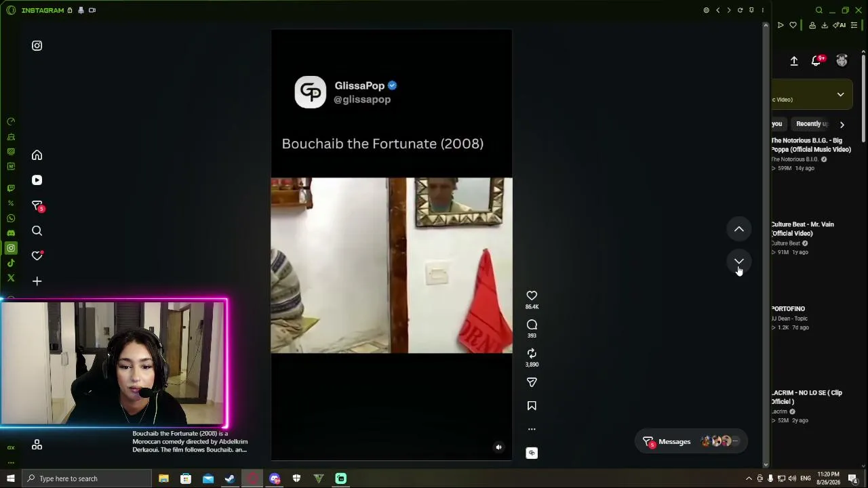Open TikTok in the browser sidebar

coord(11,263)
